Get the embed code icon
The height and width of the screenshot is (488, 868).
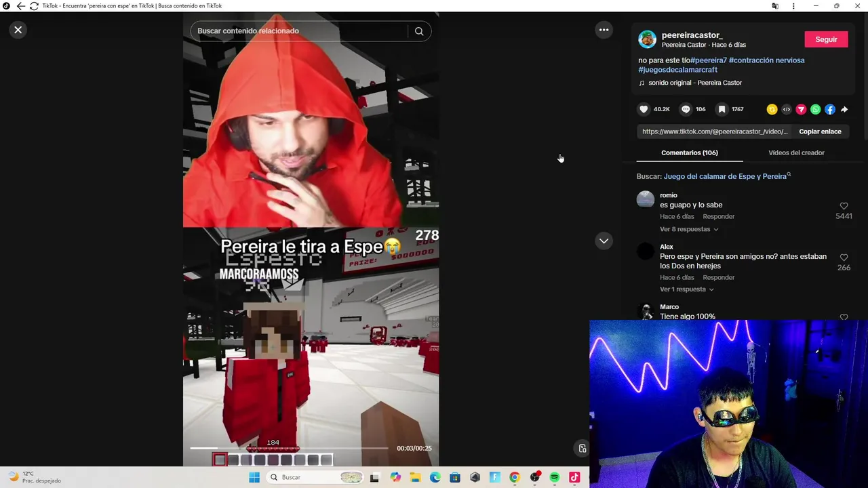[x=787, y=109]
